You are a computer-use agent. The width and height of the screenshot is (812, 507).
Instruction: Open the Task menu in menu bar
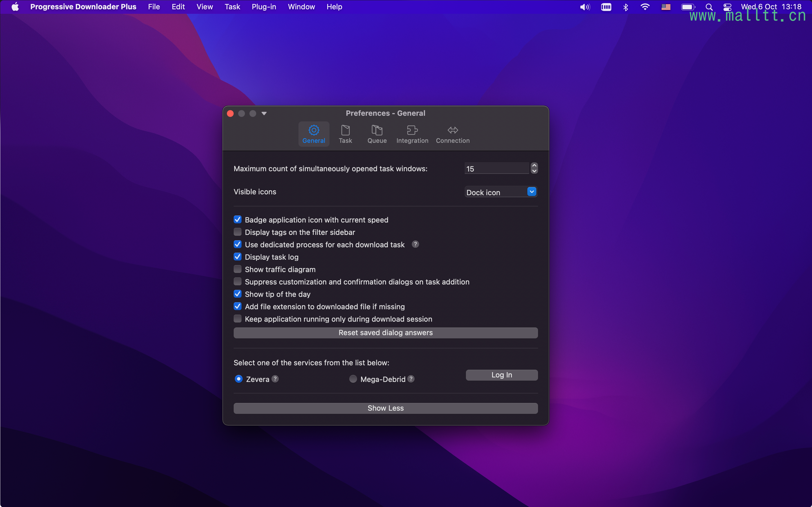232,7
